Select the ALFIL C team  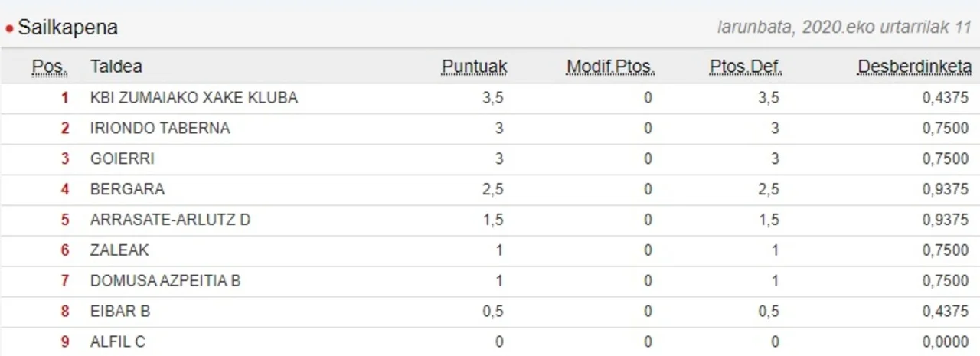click(x=118, y=342)
